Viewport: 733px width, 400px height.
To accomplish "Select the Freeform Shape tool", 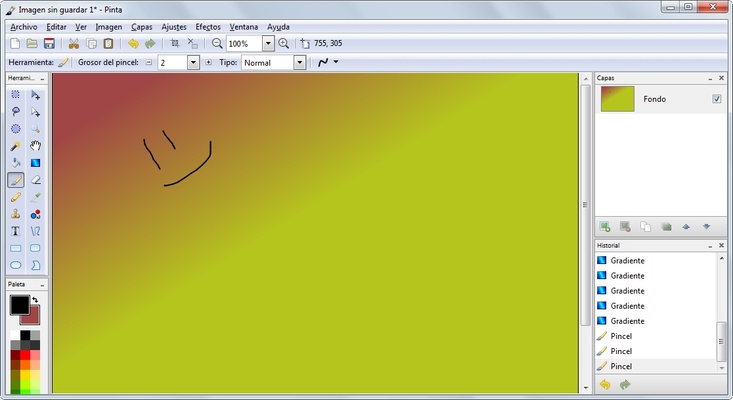I will pos(36,265).
